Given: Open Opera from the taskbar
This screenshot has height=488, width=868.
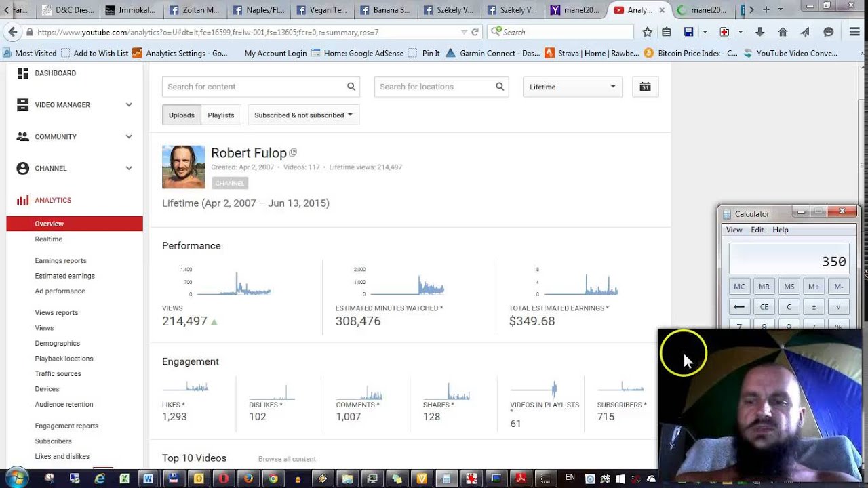Looking at the screenshot, I should [223, 479].
